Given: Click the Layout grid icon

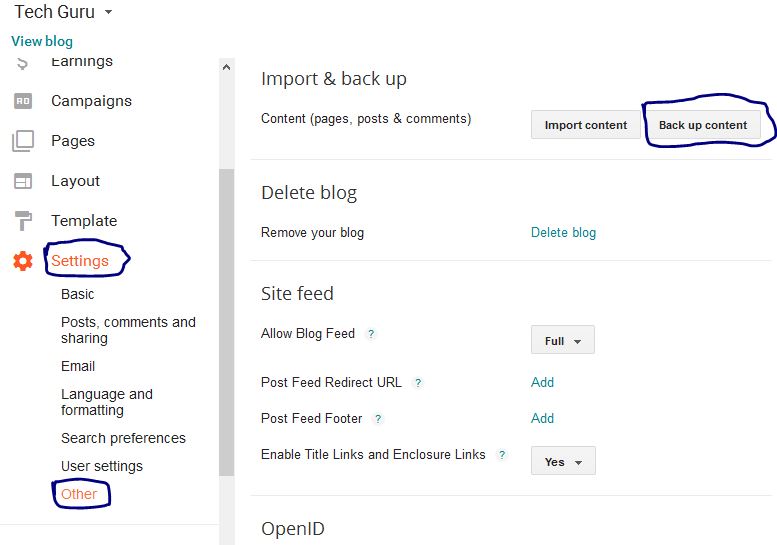Looking at the screenshot, I should pyautogui.click(x=23, y=181).
